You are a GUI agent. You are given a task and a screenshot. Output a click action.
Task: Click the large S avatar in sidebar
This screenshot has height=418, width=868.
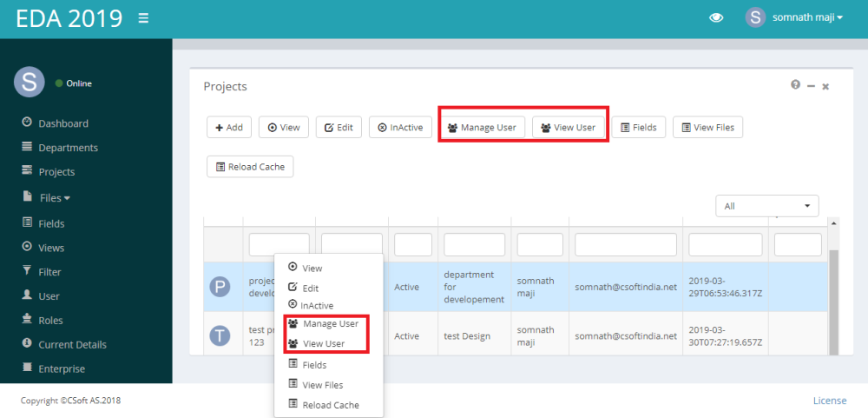tap(30, 82)
